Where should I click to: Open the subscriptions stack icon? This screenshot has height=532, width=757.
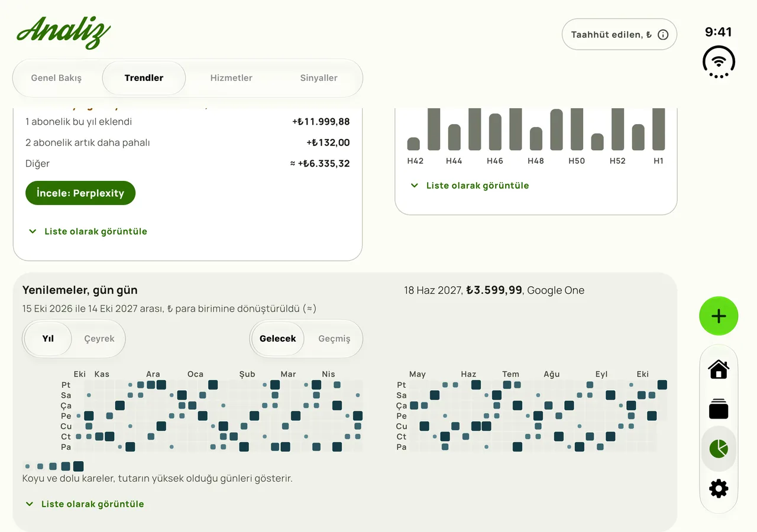click(719, 409)
